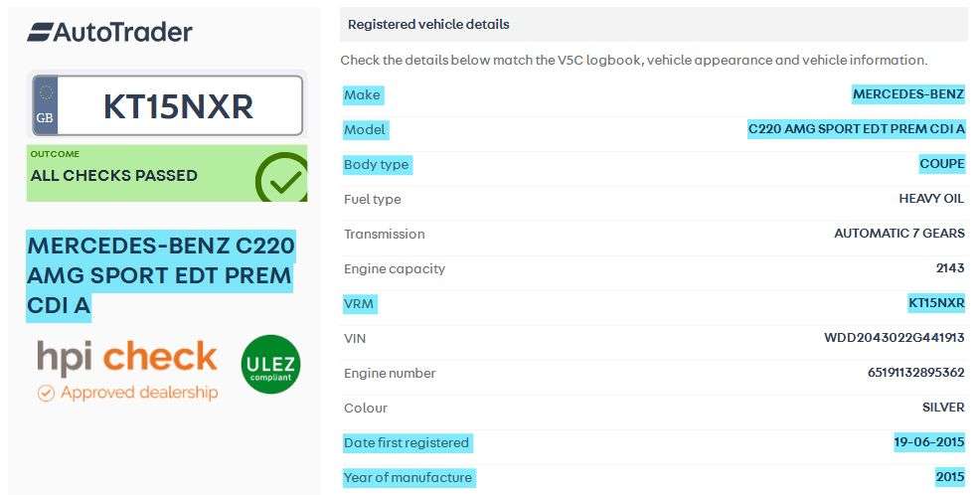Image resolution: width=980 pixels, height=495 pixels.
Task: Click the highlighted Mercedes-Benz C220 heading
Action: [160, 275]
